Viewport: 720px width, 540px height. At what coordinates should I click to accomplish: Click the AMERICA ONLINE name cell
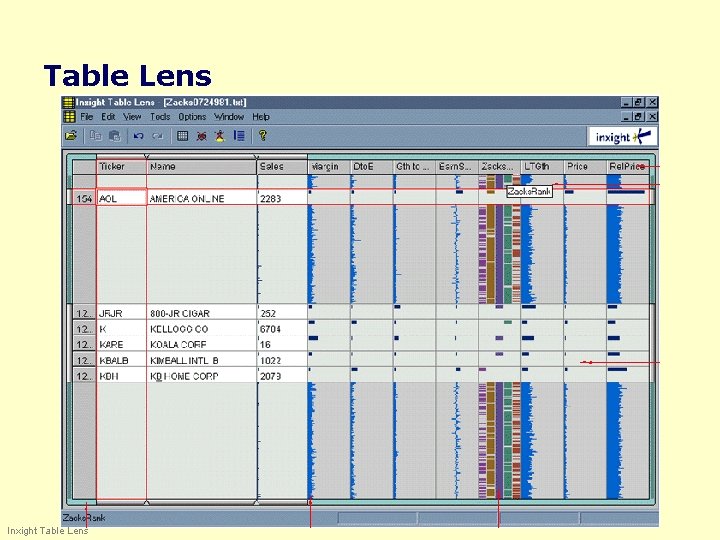202,198
